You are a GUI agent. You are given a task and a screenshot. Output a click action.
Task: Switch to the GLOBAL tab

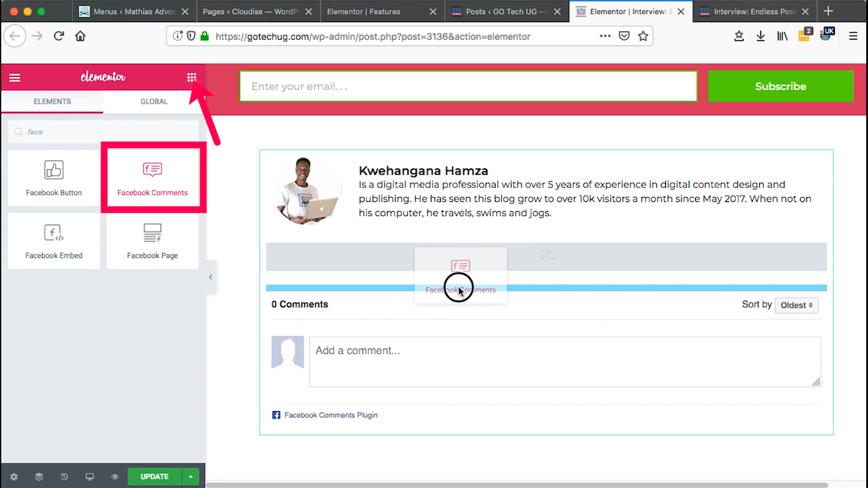tap(154, 102)
